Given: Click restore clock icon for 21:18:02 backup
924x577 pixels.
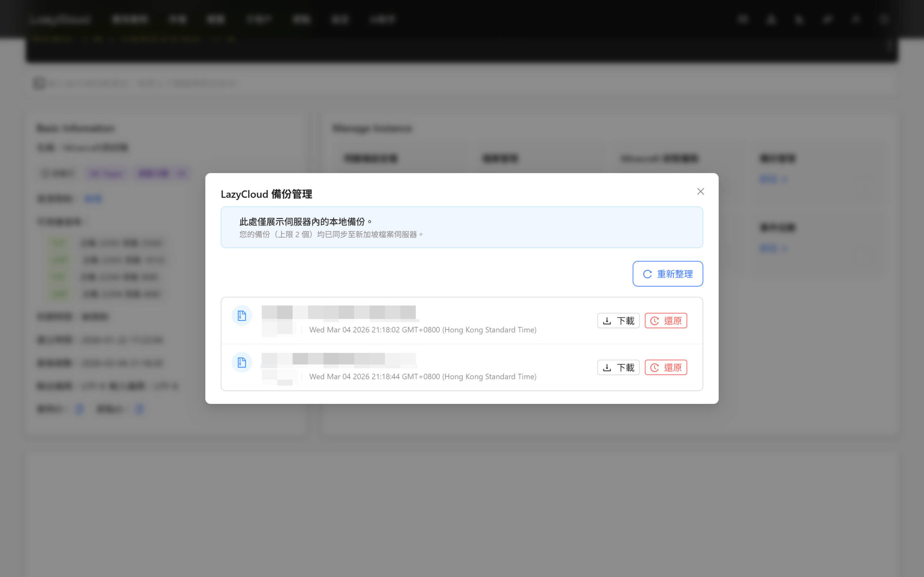Looking at the screenshot, I should coord(654,321).
